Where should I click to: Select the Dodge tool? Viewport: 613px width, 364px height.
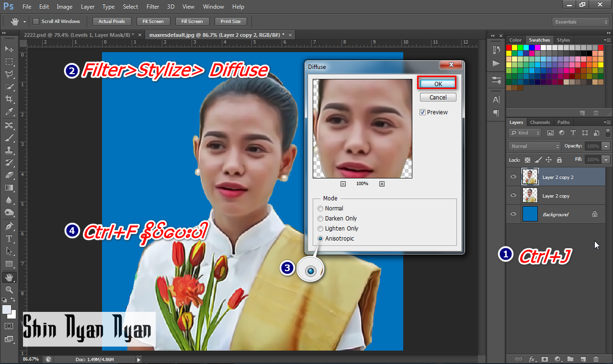tap(9, 212)
